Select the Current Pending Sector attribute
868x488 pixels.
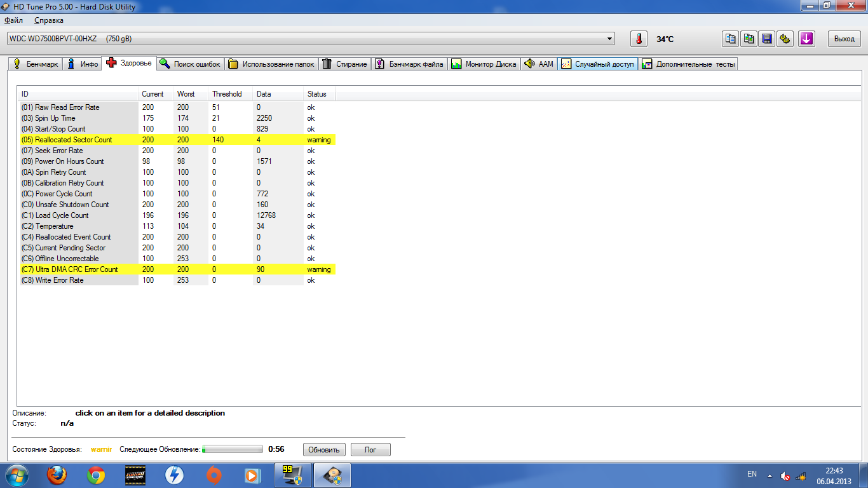(x=177, y=248)
